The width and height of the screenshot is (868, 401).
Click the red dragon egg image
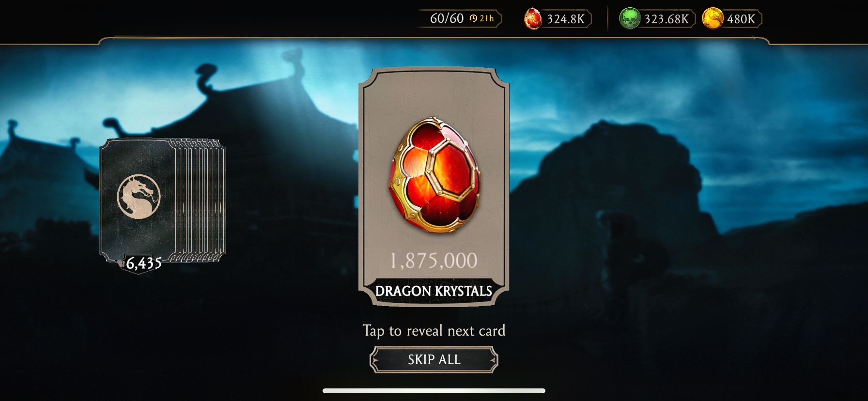pyautogui.click(x=434, y=175)
